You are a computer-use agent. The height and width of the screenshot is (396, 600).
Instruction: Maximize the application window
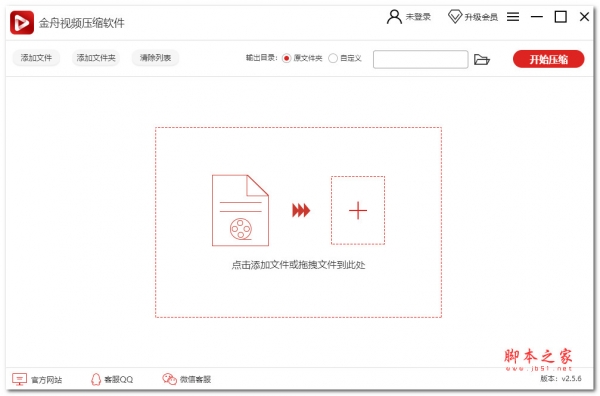pos(561,16)
